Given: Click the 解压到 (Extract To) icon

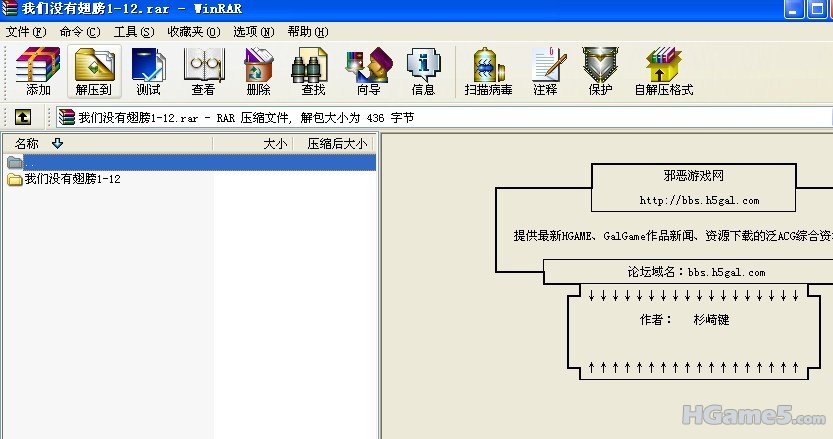Looking at the screenshot, I should point(93,71).
